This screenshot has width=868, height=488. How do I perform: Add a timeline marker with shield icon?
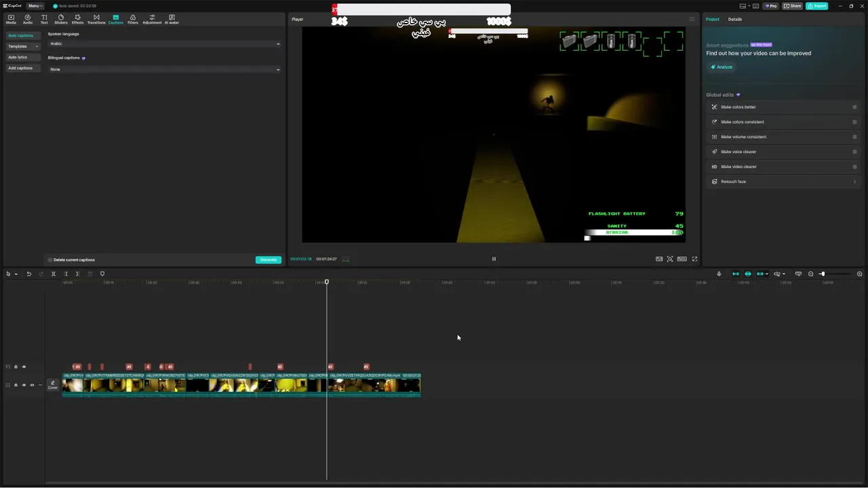[102, 274]
